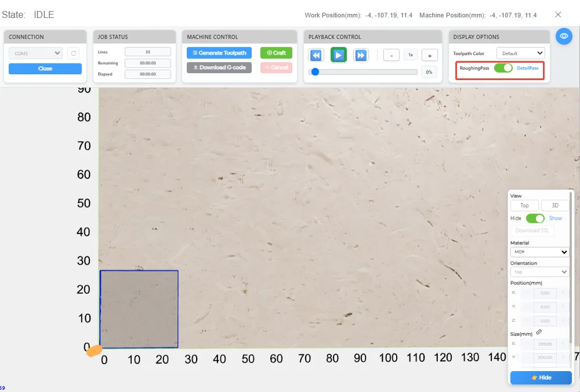Click the green Craft button
Screen dimensions: 580x392
click(x=276, y=53)
